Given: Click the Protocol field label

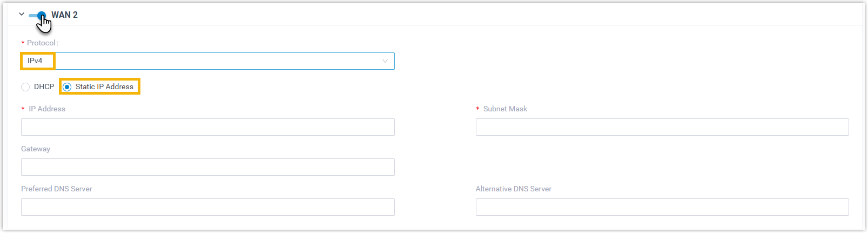Looking at the screenshot, I should click(x=43, y=43).
